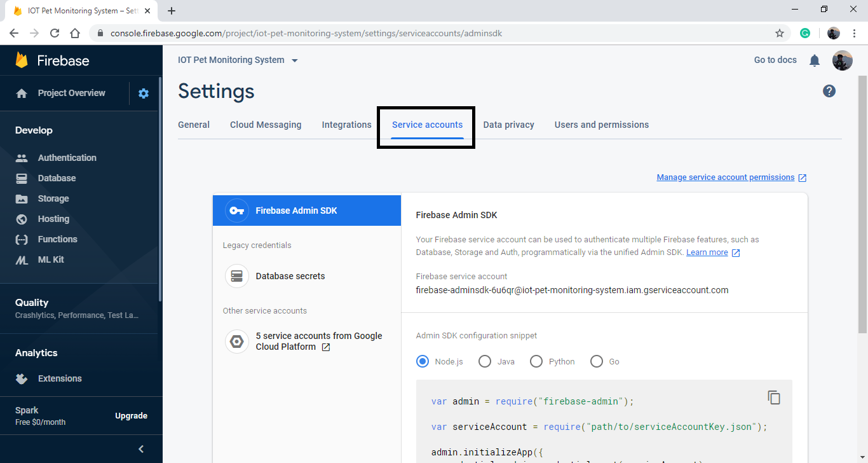Click the Upgrade button
The width and height of the screenshot is (868, 463).
point(131,415)
